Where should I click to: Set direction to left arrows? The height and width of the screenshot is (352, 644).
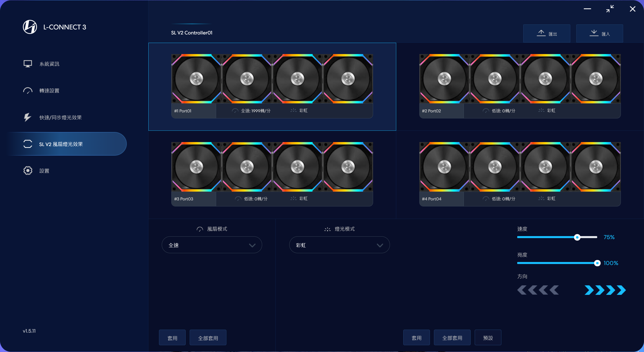pyautogui.click(x=538, y=290)
